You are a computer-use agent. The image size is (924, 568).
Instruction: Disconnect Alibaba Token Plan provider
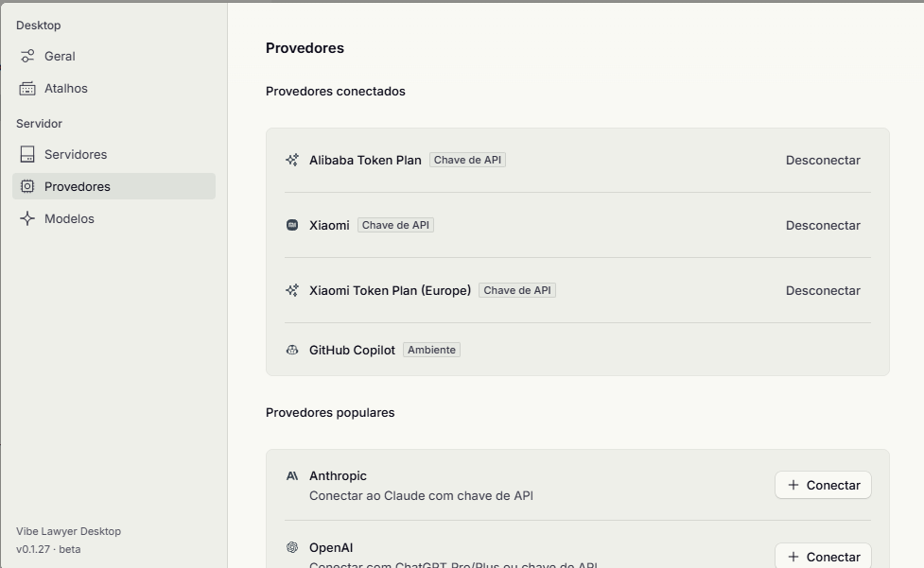tap(823, 160)
